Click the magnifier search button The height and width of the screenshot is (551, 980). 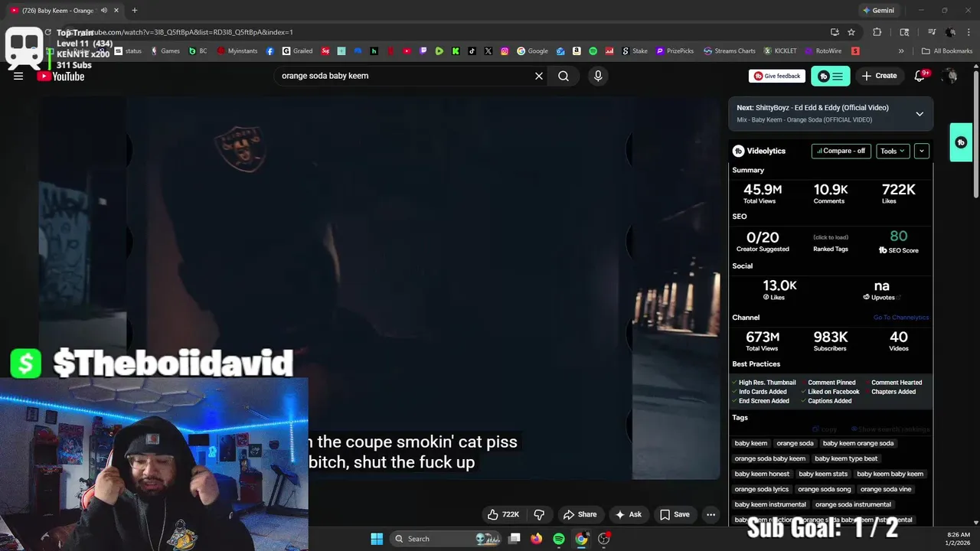pyautogui.click(x=563, y=76)
